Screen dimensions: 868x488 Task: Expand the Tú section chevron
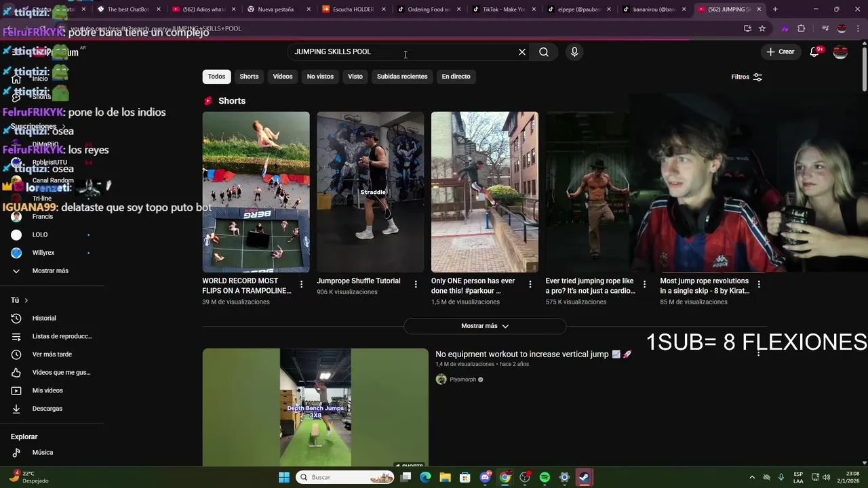[x=26, y=300]
